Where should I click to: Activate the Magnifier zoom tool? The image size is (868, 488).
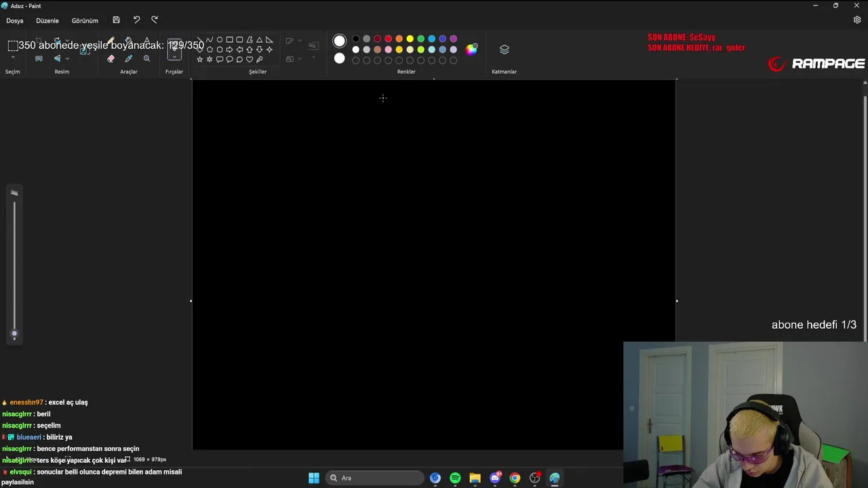[146, 58]
